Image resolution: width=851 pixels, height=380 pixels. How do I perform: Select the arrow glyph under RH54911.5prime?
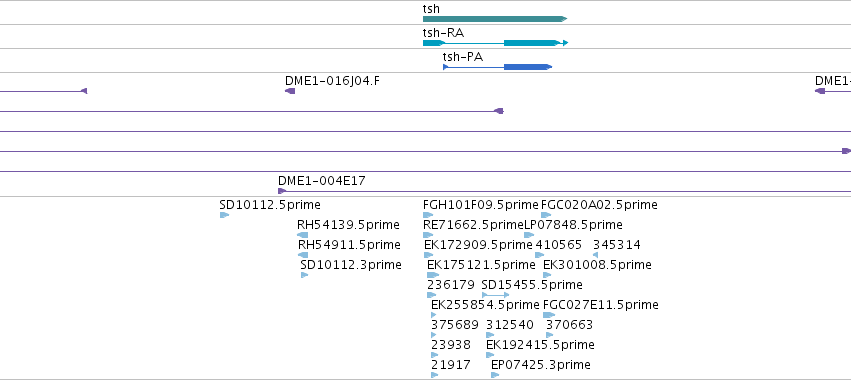[x=303, y=255]
